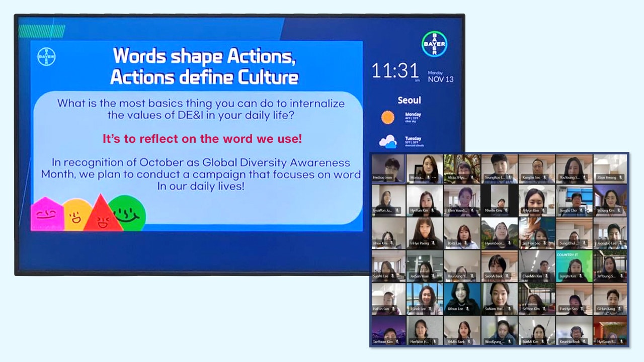Click the muted mic icon on KeunHo Seok's tile

click(584, 342)
